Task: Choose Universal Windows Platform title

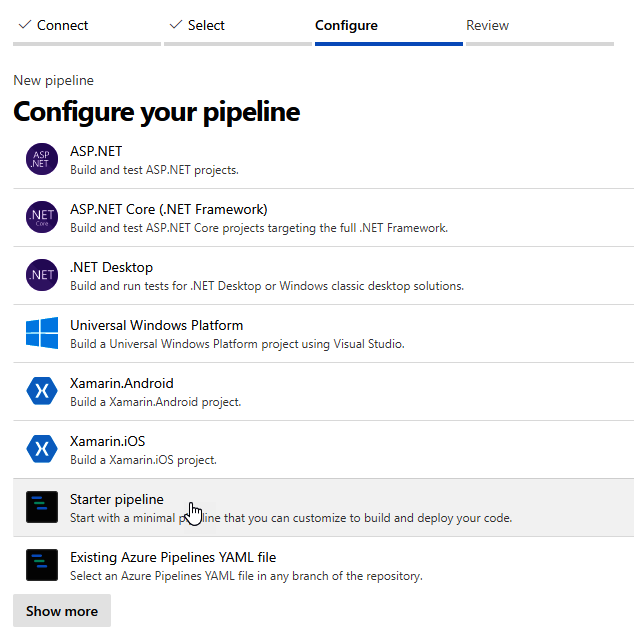Action: [x=156, y=325]
